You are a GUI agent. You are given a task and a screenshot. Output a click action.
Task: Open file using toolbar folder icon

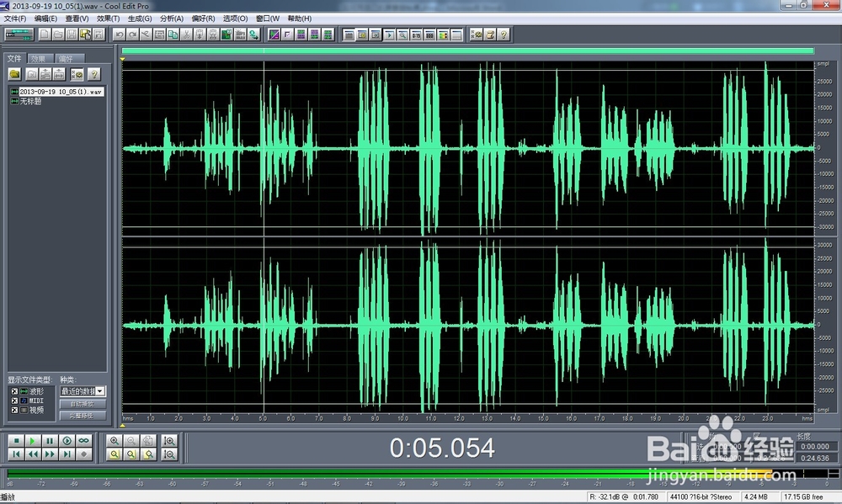[58, 34]
